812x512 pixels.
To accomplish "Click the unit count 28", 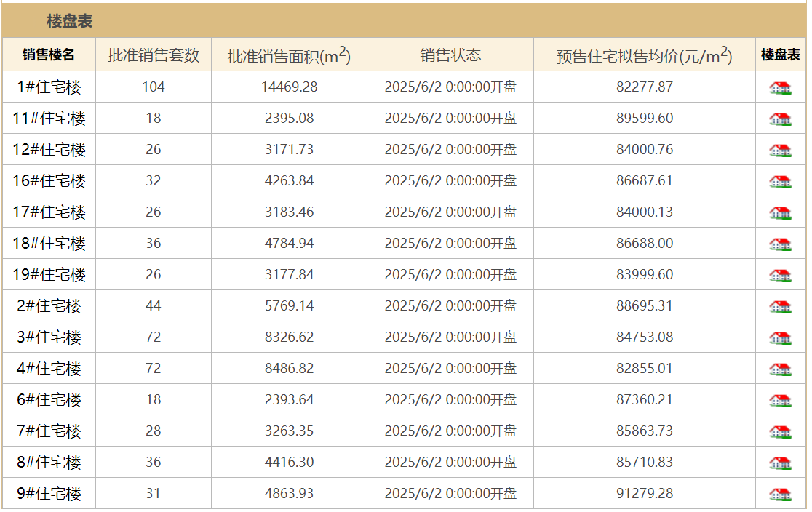I will (x=154, y=431).
